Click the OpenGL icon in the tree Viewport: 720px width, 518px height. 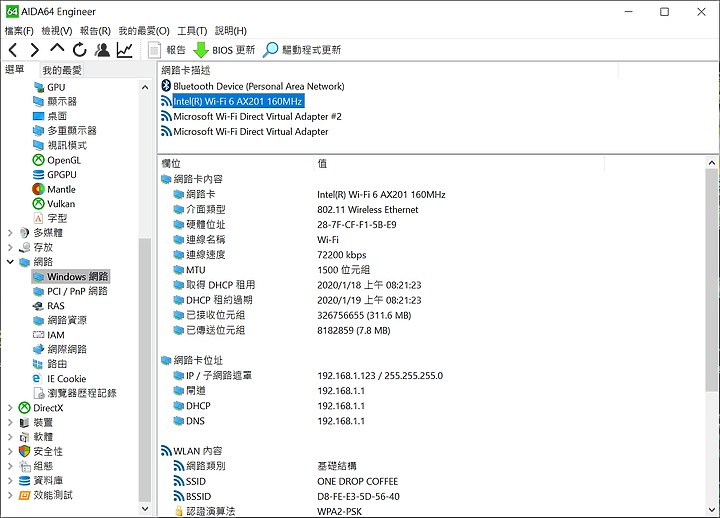pos(39,160)
